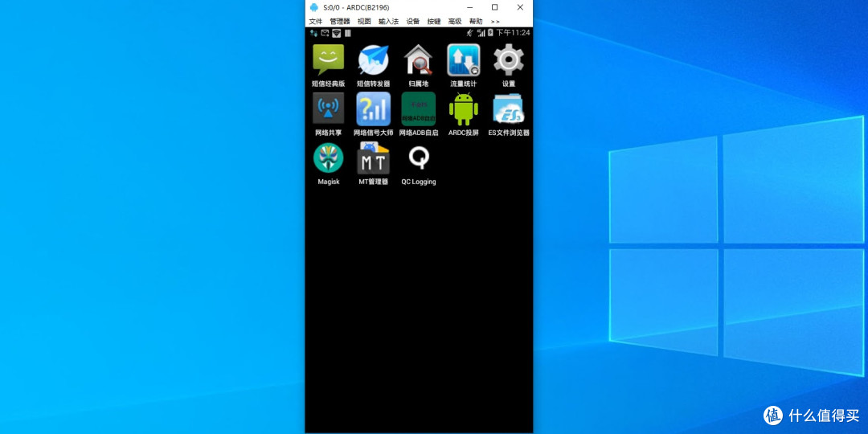Tap the battery charging status icon
This screenshot has height=434, width=868.
coord(490,33)
